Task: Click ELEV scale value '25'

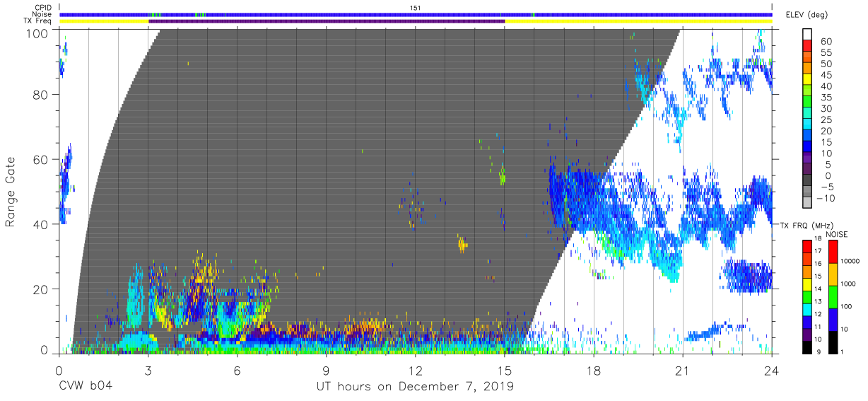Action: pos(827,120)
